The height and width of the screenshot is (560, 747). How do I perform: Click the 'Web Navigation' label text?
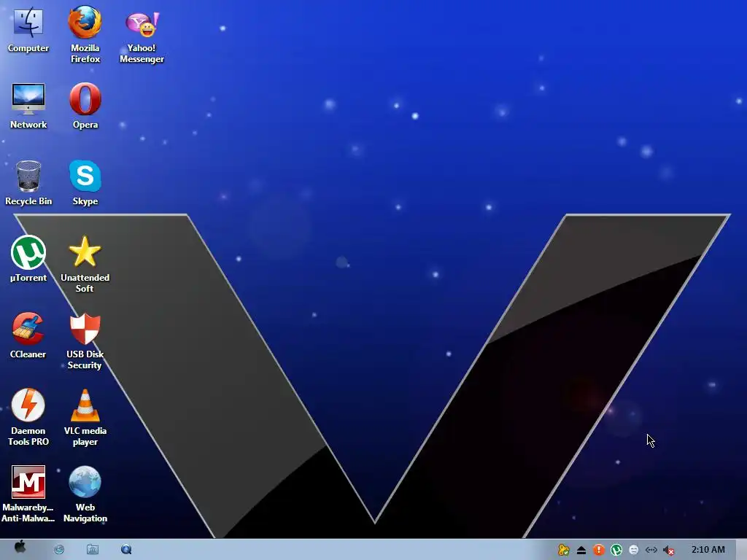click(85, 513)
